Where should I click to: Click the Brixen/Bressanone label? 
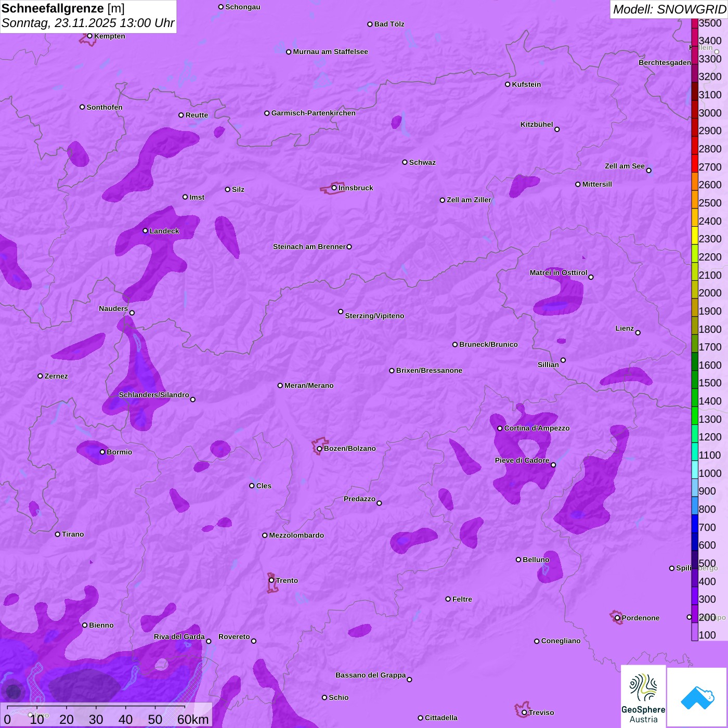[x=429, y=370]
